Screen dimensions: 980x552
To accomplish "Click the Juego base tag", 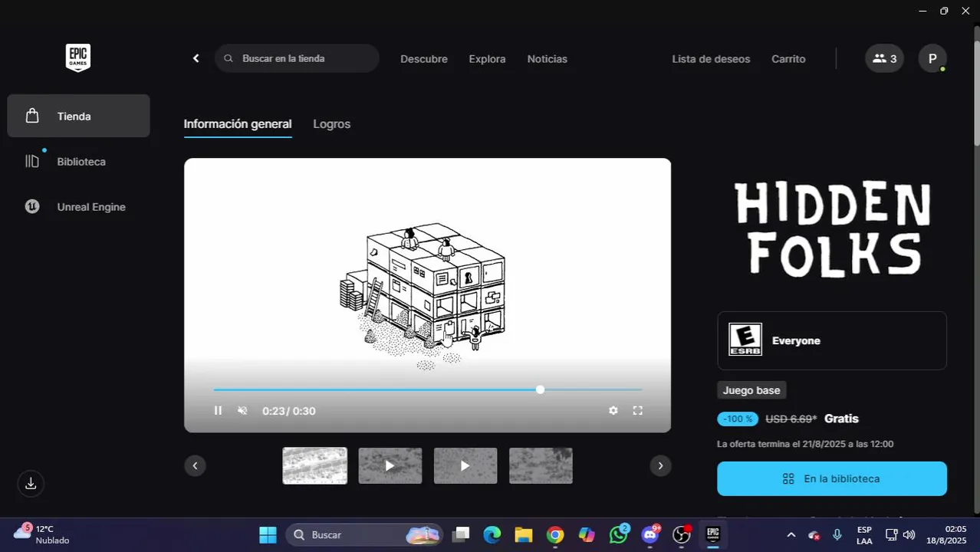I will tap(751, 390).
